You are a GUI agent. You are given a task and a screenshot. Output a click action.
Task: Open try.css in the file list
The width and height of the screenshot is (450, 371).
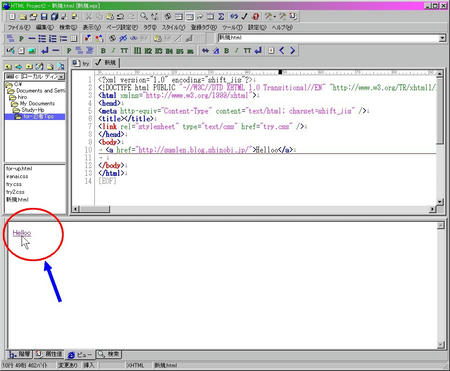coord(14,184)
